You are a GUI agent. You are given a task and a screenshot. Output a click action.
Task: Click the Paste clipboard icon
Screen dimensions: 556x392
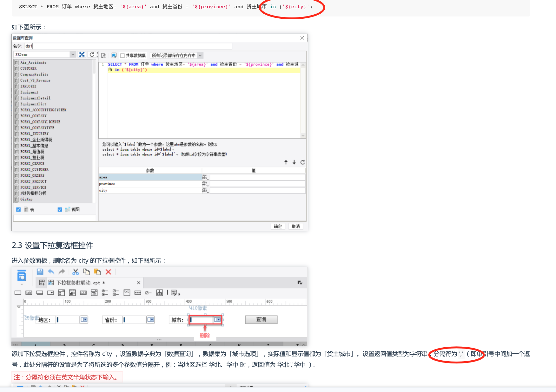pyautogui.click(x=97, y=272)
